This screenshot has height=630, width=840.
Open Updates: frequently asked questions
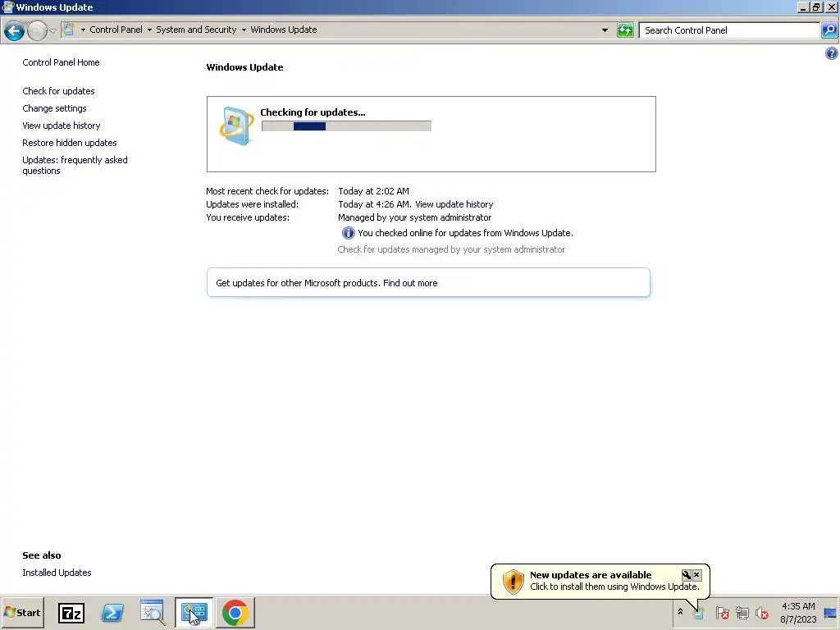pyautogui.click(x=75, y=165)
